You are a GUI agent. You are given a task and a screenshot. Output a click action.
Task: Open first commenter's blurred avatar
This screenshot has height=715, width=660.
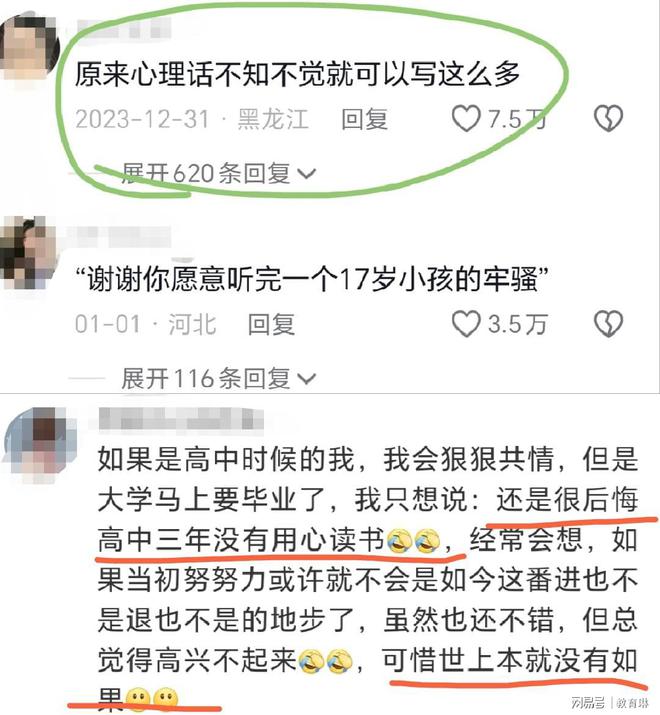tap(29, 47)
